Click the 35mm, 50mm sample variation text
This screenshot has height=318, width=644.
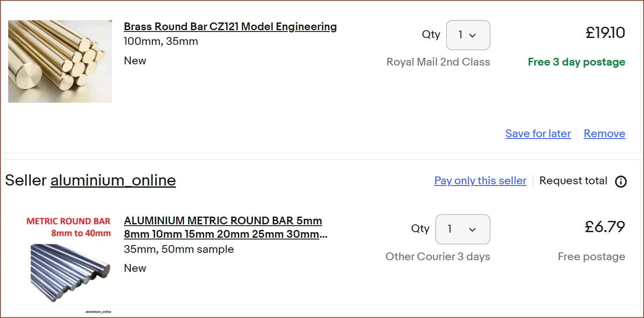[179, 249]
